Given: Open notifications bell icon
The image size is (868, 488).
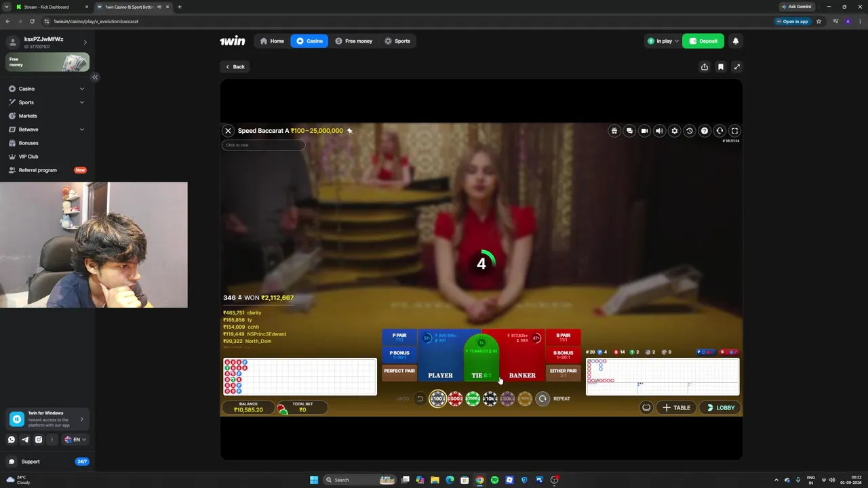Looking at the screenshot, I should [x=735, y=41].
